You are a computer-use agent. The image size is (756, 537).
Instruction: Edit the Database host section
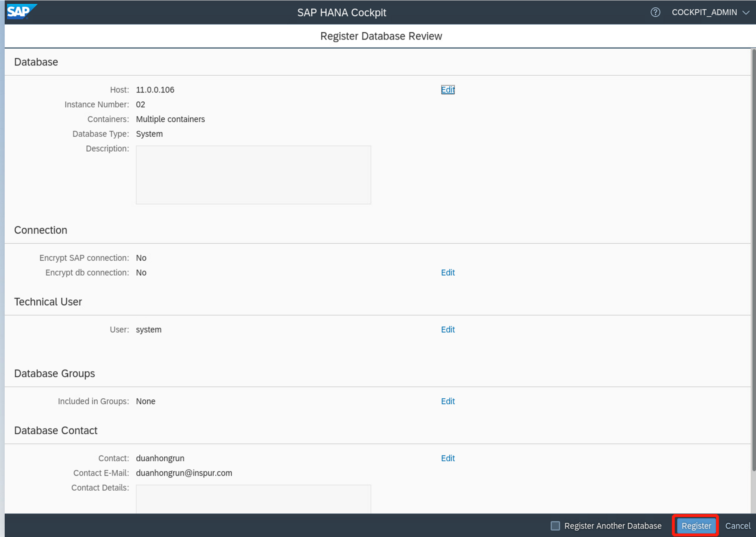point(447,90)
